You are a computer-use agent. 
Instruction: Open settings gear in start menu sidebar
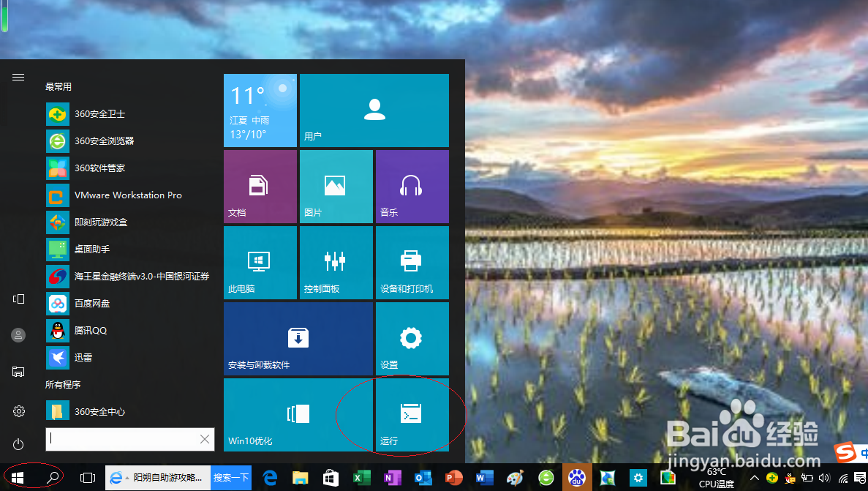pos(18,411)
